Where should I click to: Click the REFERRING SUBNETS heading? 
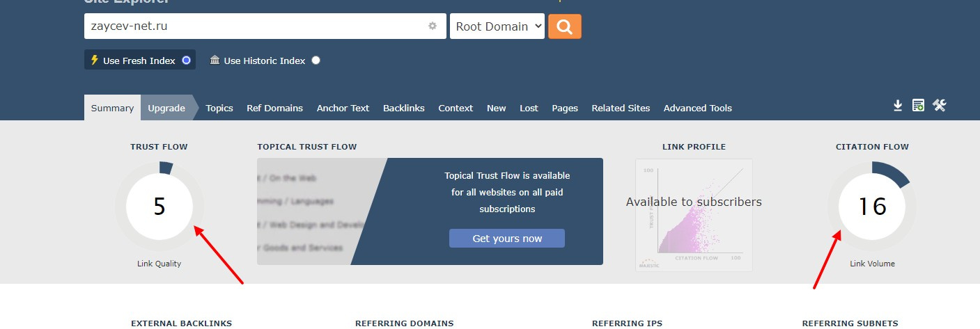coord(850,323)
